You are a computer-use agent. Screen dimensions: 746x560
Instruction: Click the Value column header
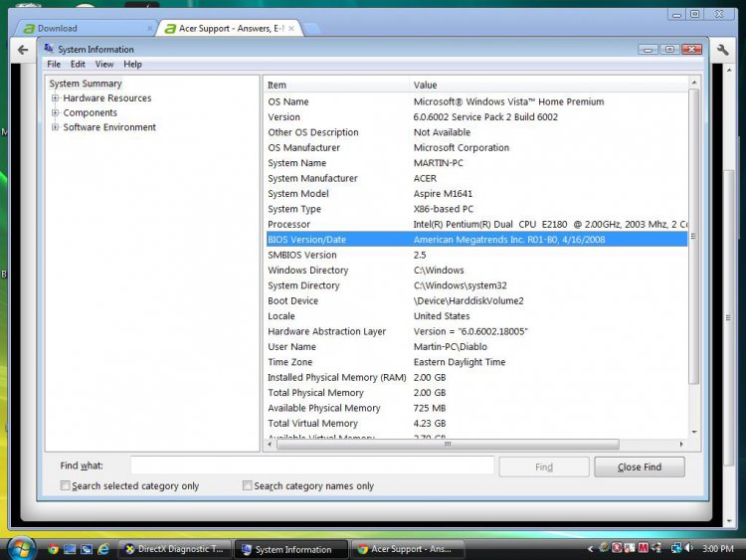point(548,85)
